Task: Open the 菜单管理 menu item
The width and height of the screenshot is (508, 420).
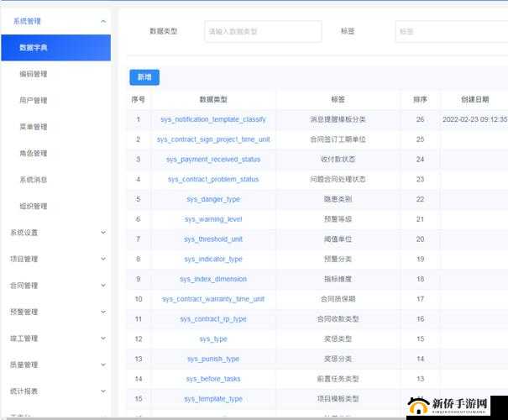Action: (34, 127)
